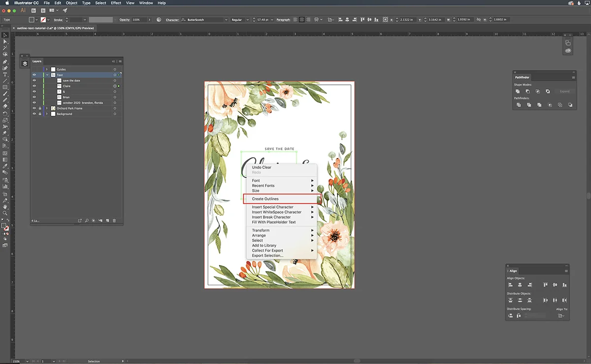Screen dimensions: 591x364
Task: Open the Window menu
Action: coord(146,3)
